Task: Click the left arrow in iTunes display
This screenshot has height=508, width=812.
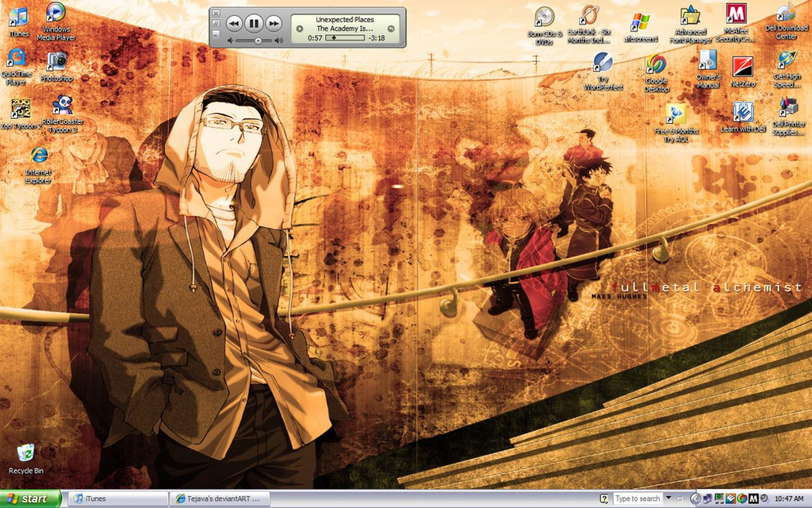Action: click(x=299, y=29)
